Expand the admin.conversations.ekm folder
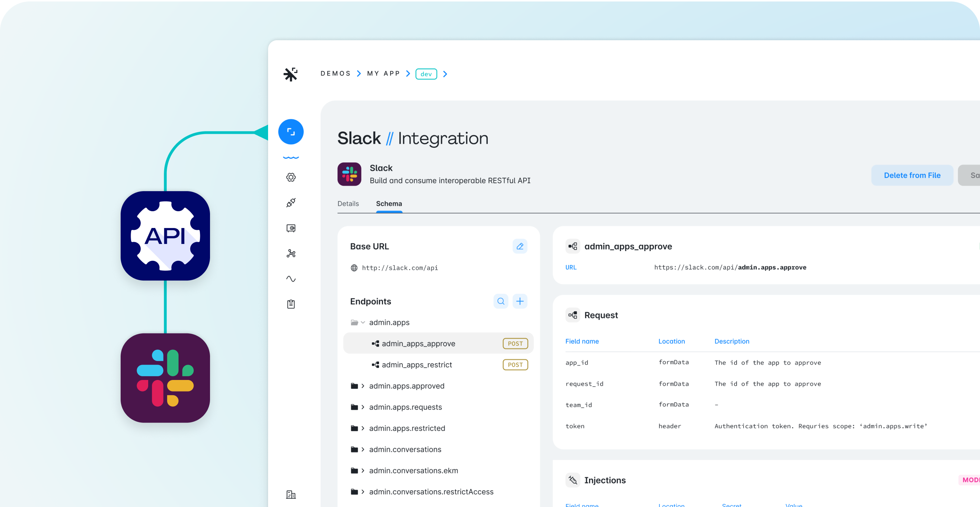Image resolution: width=980 pixels, height=507 pixels. pos(363,470)
